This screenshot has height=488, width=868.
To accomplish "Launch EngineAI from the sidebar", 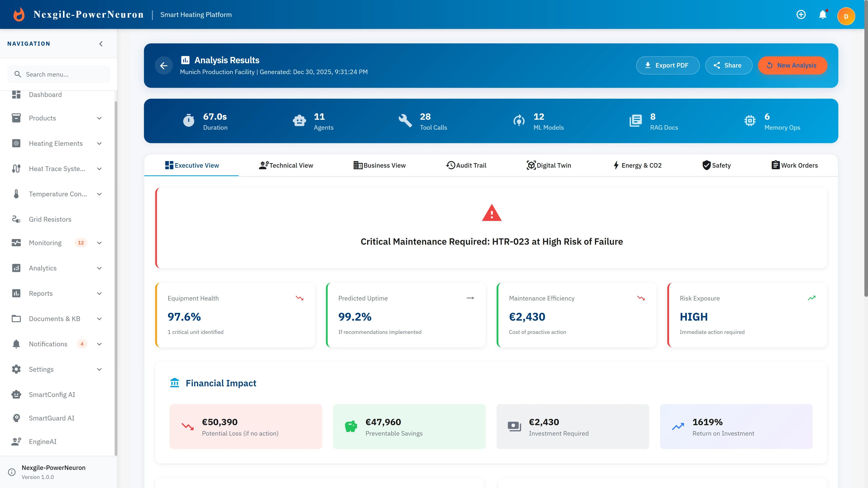I will click(42, 441).
